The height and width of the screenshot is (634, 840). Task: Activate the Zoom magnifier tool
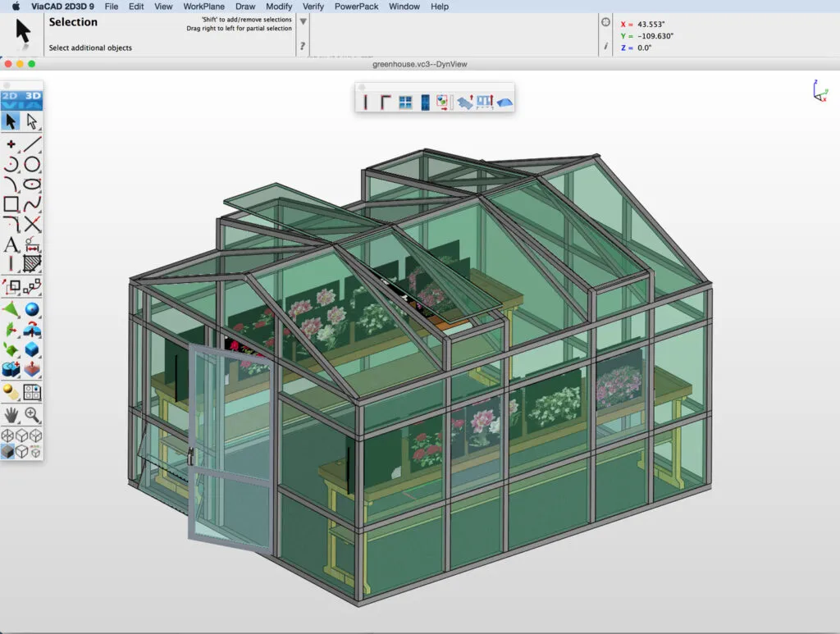33,414
